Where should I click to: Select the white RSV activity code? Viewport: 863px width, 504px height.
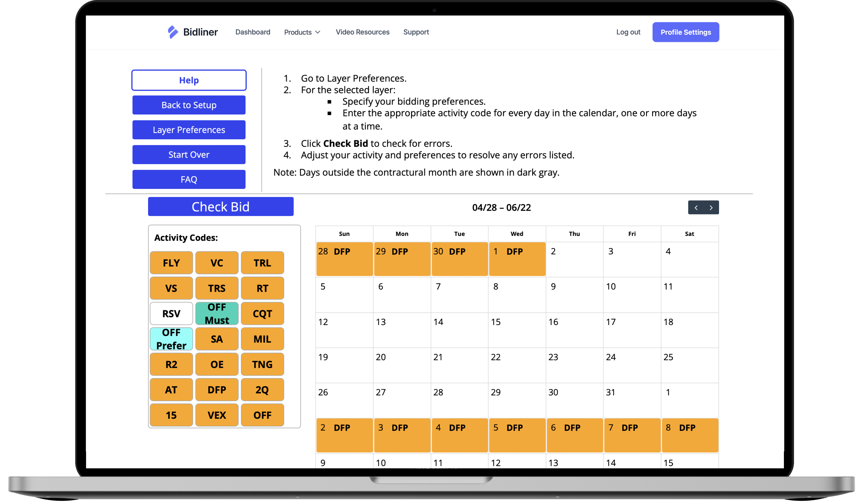(x=171, y=313)
